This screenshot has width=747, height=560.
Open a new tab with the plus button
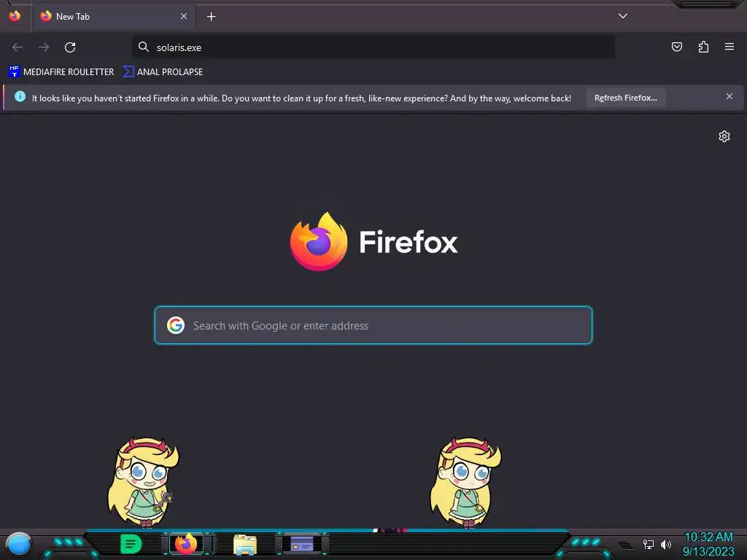pos(211,17)
